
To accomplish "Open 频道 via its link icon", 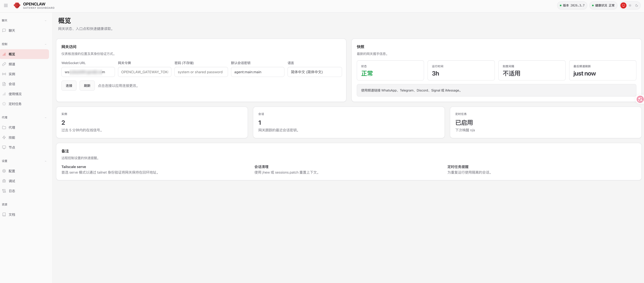I will coord(4,64).
